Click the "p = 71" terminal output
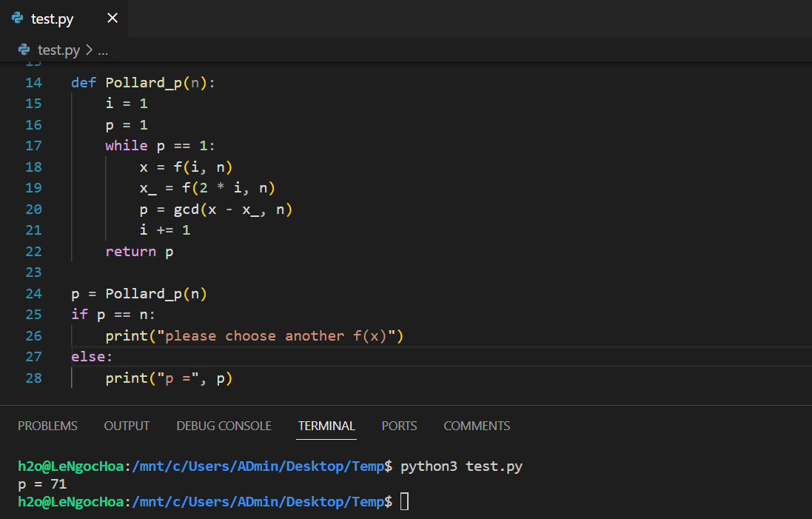Image resolution: width=812 pixels, height=519 pixels. [x=42, y=484]
